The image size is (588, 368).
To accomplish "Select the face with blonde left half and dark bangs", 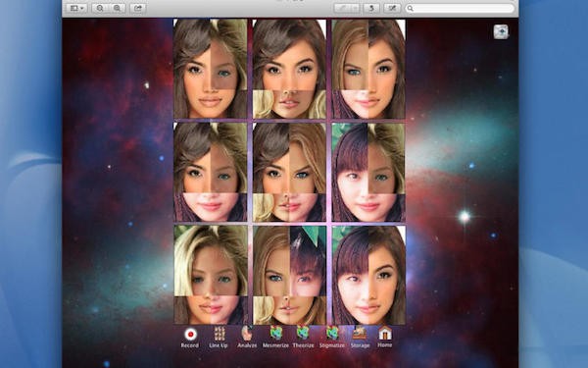I will 289,275.
